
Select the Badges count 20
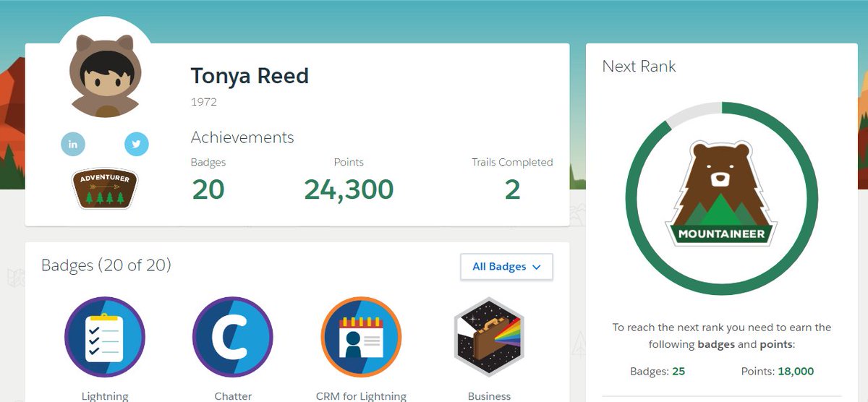tap(208, 189)
